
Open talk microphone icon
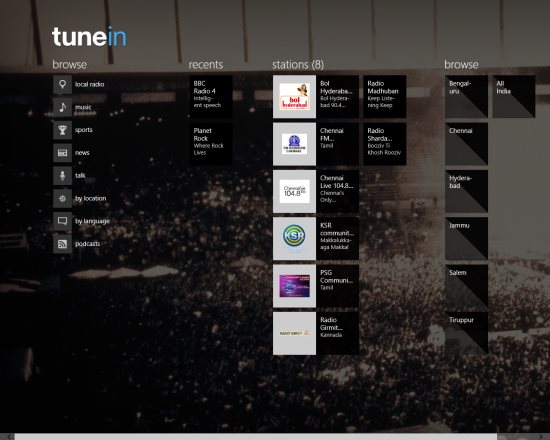(x=62, y=175)
